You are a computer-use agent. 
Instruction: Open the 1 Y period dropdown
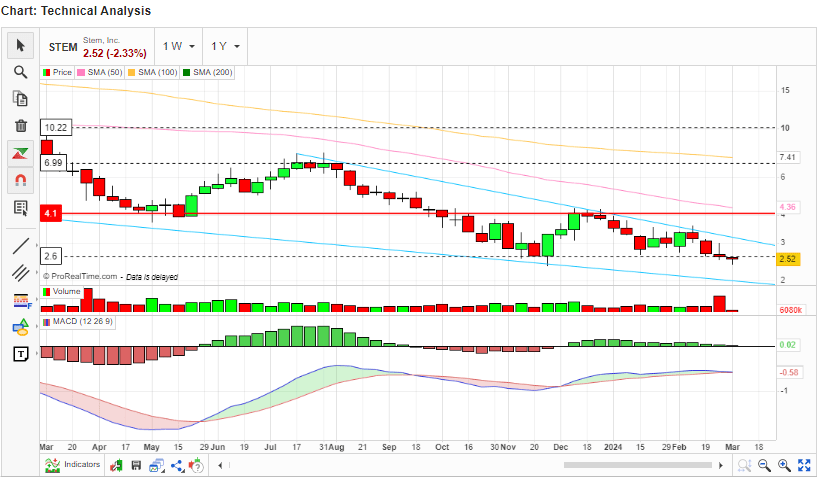225,46
